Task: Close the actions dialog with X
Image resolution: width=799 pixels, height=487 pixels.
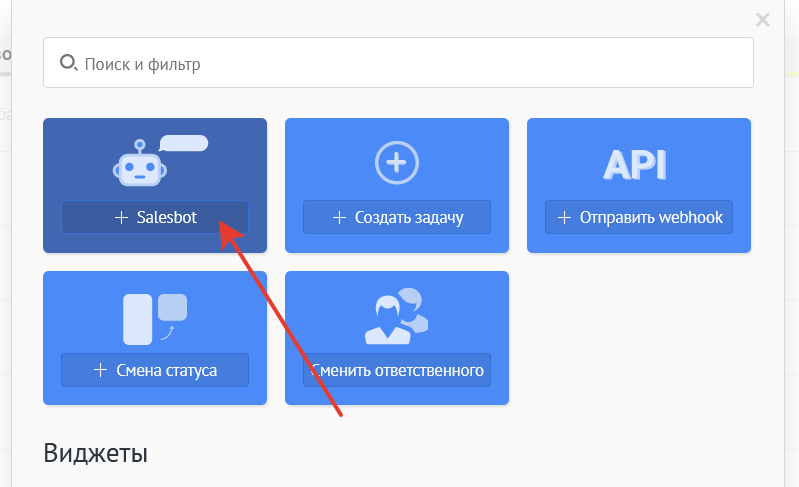Action: [x=762, y=20]
